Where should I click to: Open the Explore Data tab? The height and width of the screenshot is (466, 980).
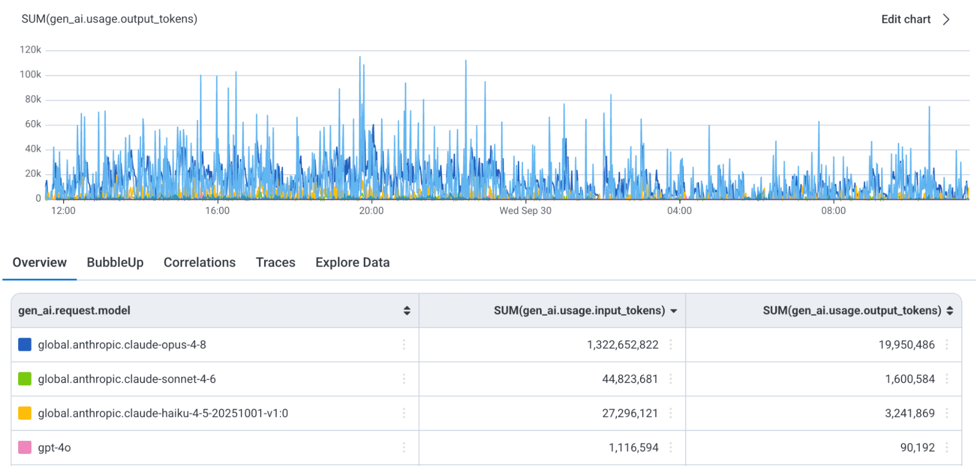pos(352,262)
